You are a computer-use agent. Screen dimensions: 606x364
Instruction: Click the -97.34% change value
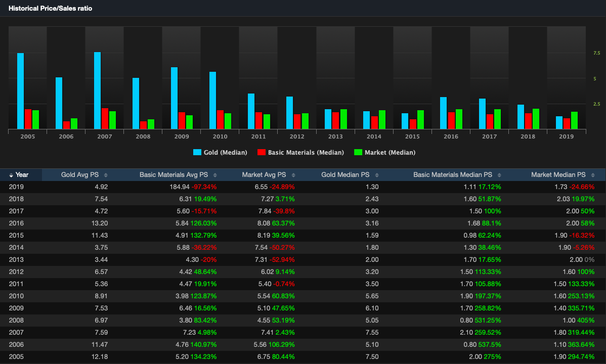click(x=204, y=187)
